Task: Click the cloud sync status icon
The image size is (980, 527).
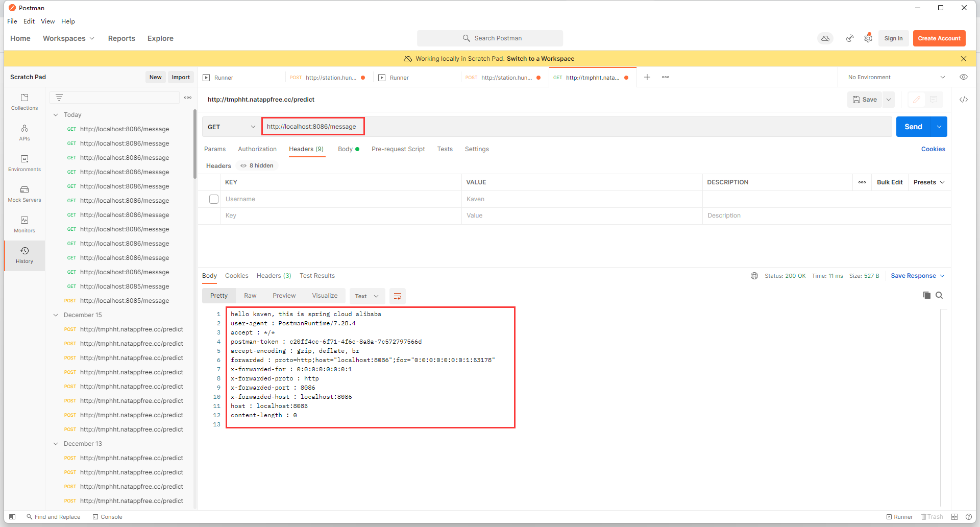Action: point(825,38)
